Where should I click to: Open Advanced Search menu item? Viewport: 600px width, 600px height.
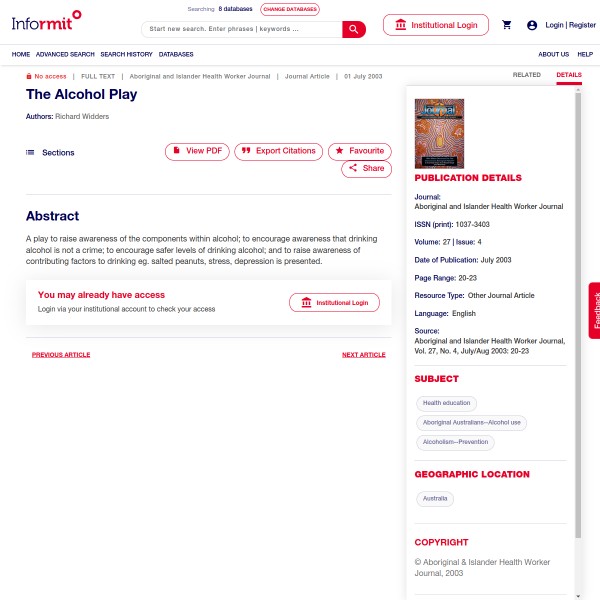click(65, 54)
